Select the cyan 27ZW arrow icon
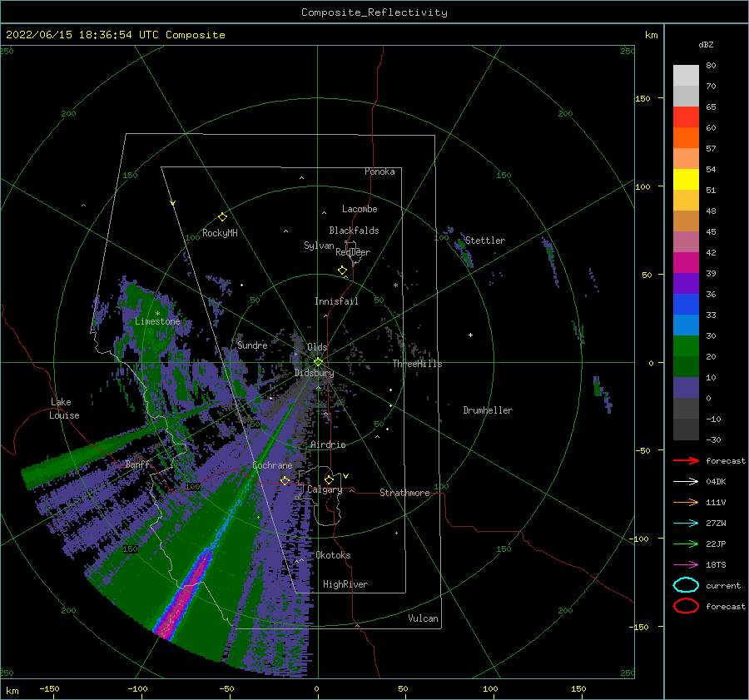The width and height of the screenshot is (749, 700). coord(686,524)
